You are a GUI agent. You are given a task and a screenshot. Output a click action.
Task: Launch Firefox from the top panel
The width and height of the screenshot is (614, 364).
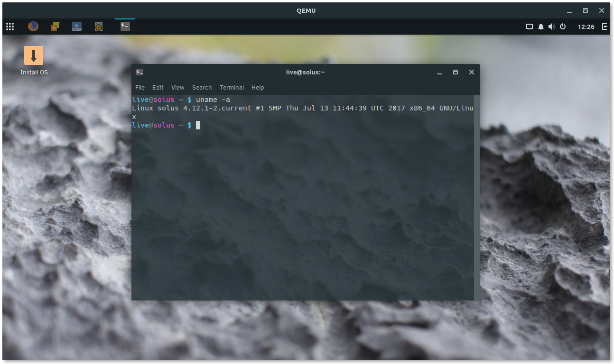[33, 27]
